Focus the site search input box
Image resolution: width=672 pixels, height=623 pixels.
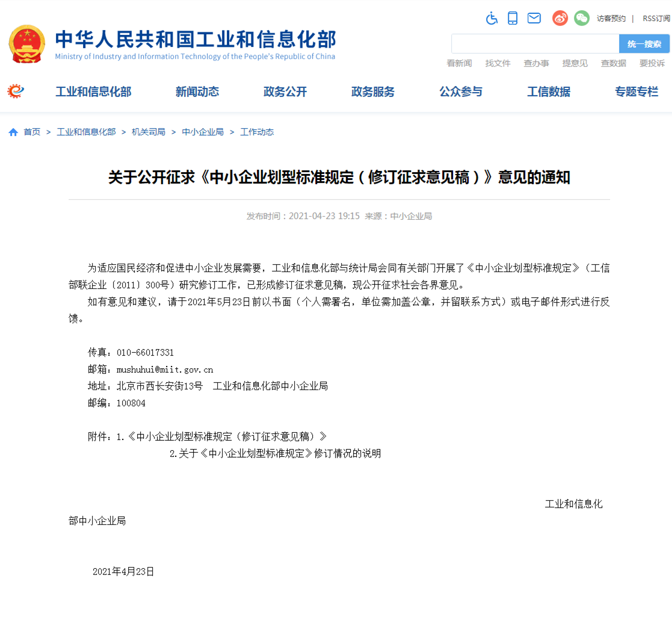535,44
